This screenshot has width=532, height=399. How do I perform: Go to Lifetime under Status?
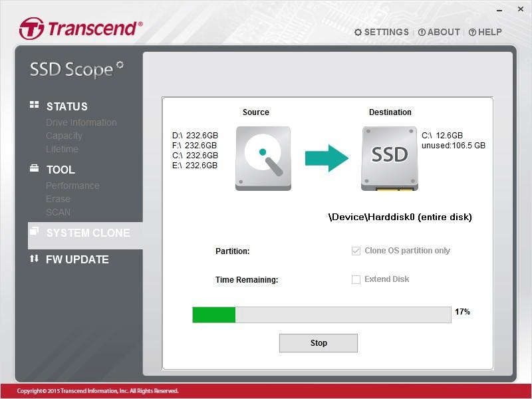point(62,149)
